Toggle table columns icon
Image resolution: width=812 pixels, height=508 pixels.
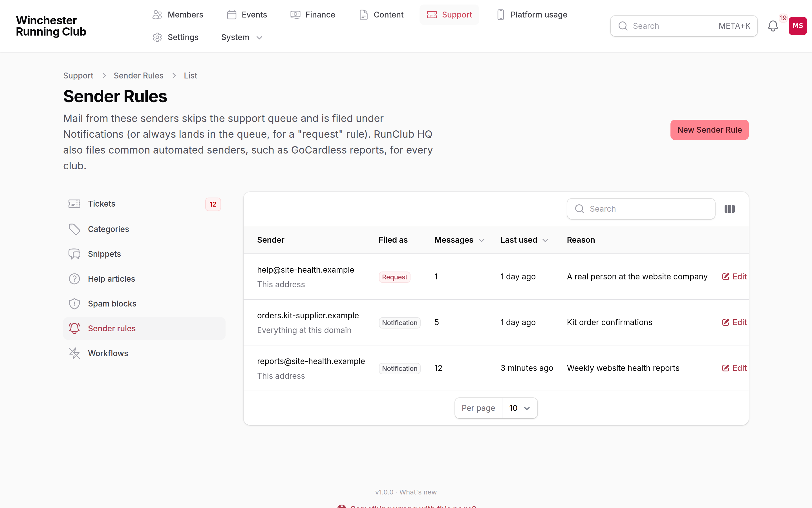(729, 209)
